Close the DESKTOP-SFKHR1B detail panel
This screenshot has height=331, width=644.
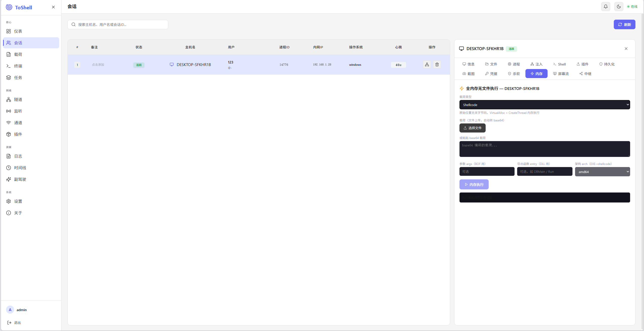point(626,49)
